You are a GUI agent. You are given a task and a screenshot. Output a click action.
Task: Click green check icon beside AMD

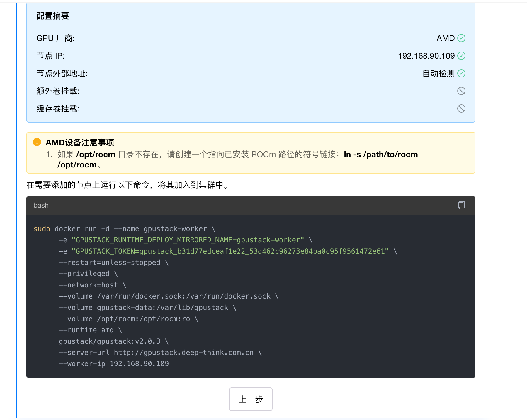click(461, 38)
